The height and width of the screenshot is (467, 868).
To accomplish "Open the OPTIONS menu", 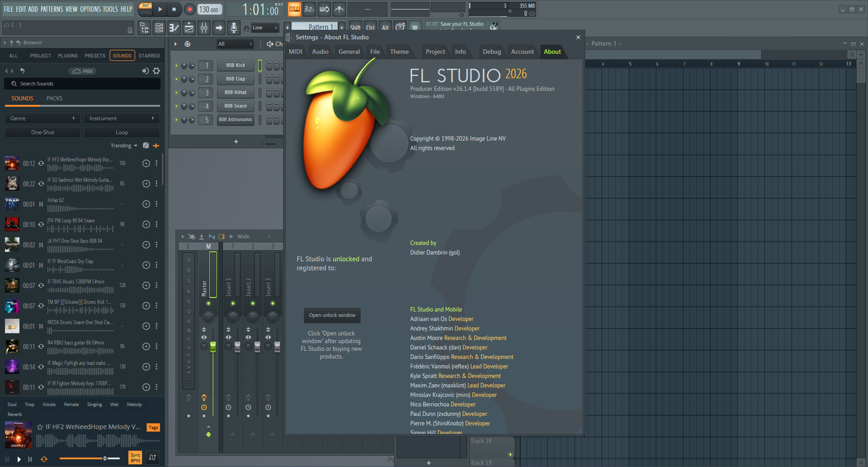I will 90,9.
